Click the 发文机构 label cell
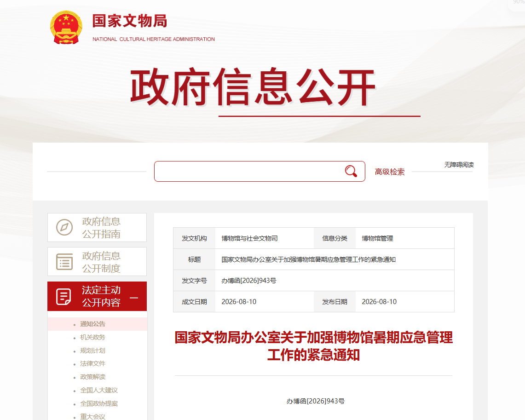The height and width of the screenshot is (420, 525). tap(194, 238)
